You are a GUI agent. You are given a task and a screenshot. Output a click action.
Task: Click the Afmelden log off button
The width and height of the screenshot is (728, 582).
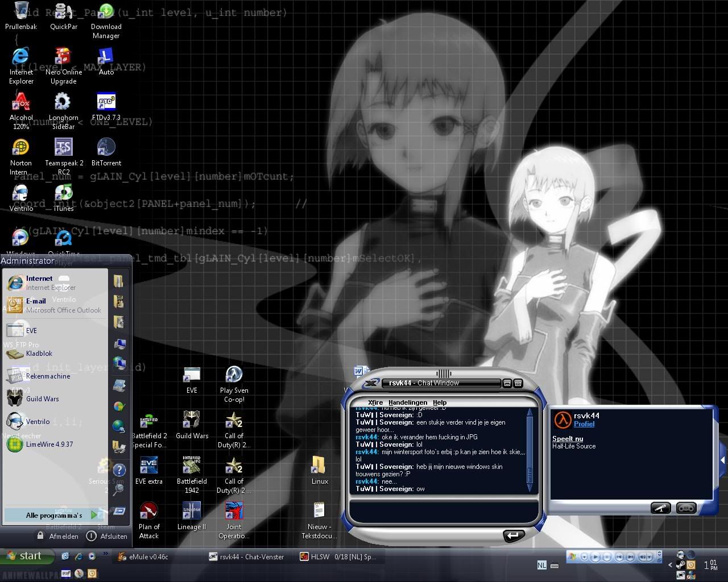tap(58, 536)
